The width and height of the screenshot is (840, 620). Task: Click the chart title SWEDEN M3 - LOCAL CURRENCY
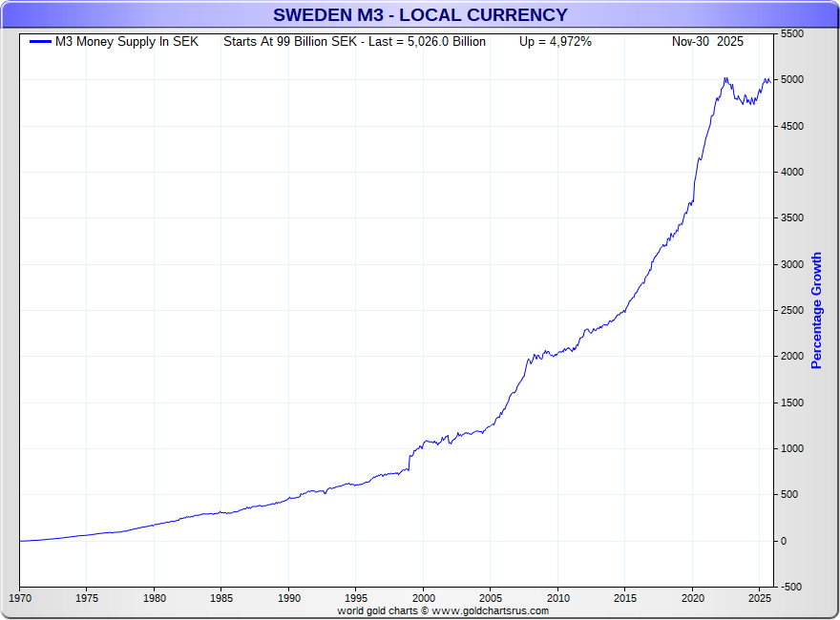click(x=420, y=15)
